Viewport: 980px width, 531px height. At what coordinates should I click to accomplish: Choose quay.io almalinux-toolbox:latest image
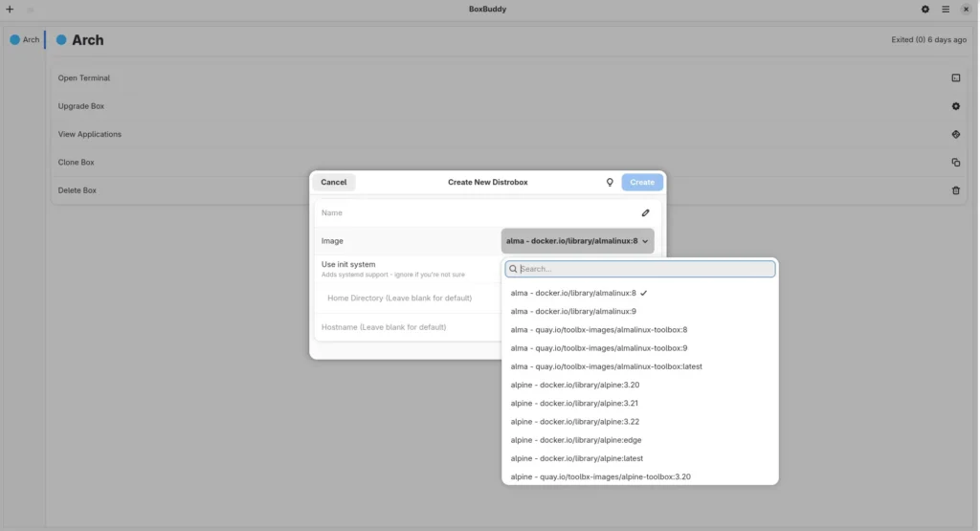click(640, 366)
